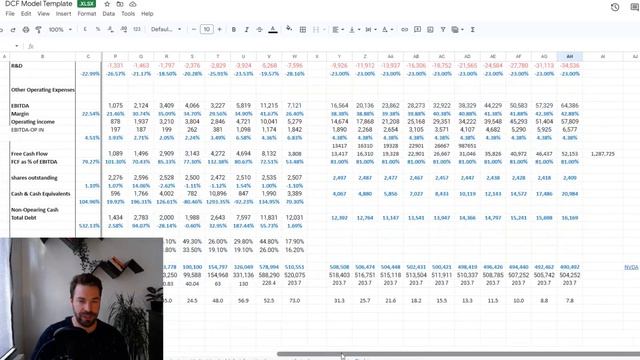Activate the paint format roller tool
Viewport: 640px width, 360px height.
pyautogui.click(x=38, y=30)
